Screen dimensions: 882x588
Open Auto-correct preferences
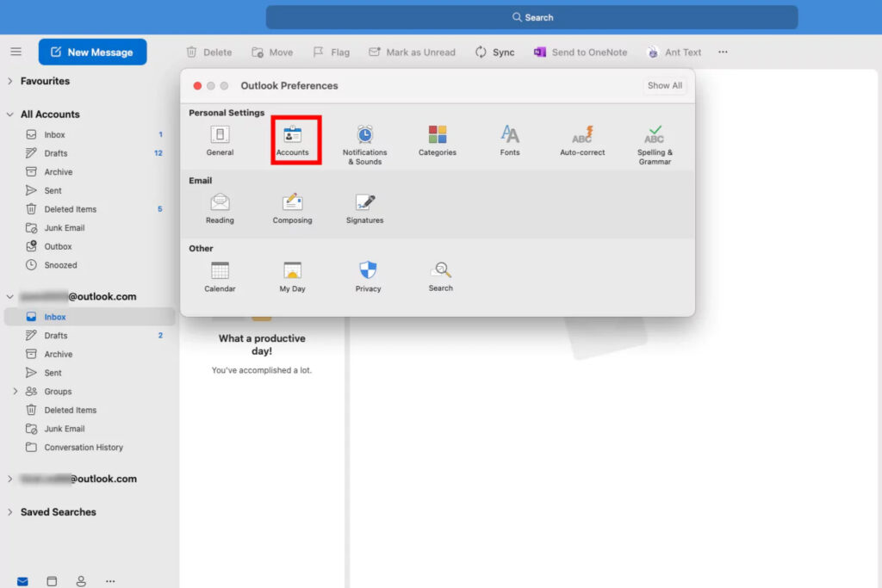click(582, 140)
